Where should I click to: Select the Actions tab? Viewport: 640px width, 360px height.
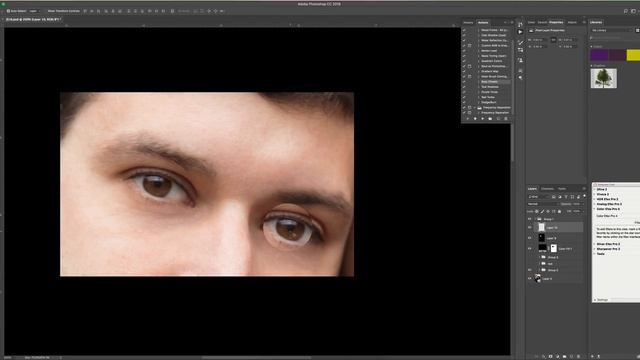click(483, 22)
